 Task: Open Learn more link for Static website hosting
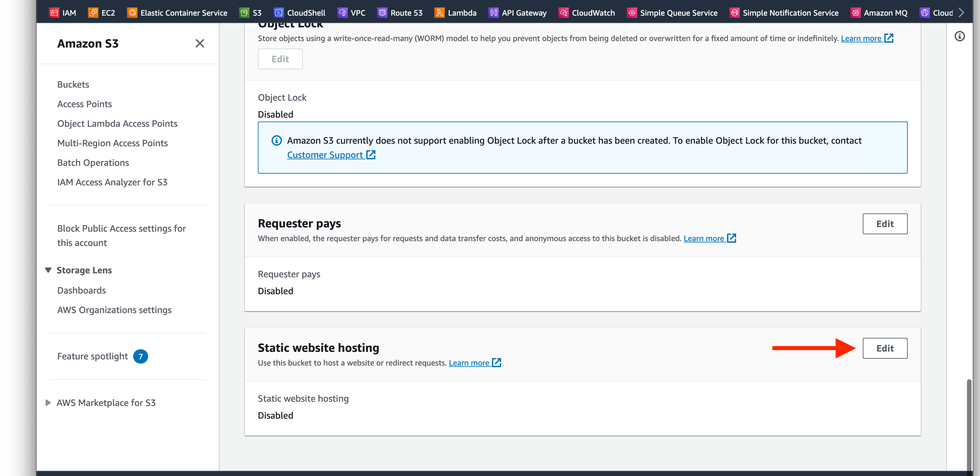pos(469,363)
